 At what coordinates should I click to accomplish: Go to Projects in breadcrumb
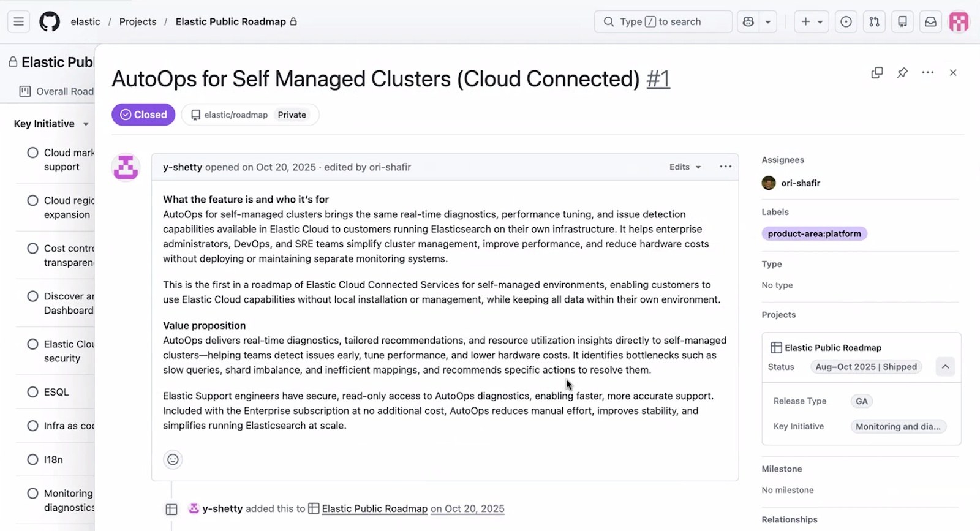click(138, 21)
